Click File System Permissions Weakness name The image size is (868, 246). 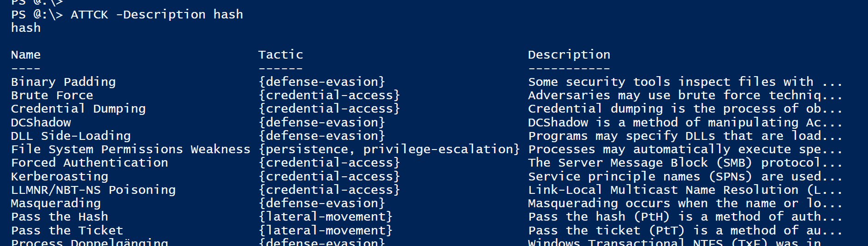(x=131, y=150)
